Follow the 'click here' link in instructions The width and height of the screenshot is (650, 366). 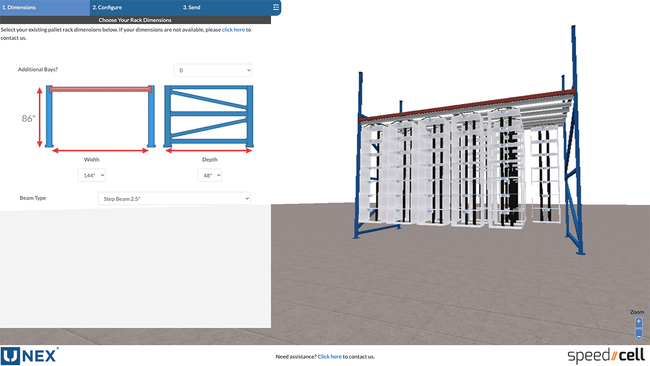tap(233, 30)
